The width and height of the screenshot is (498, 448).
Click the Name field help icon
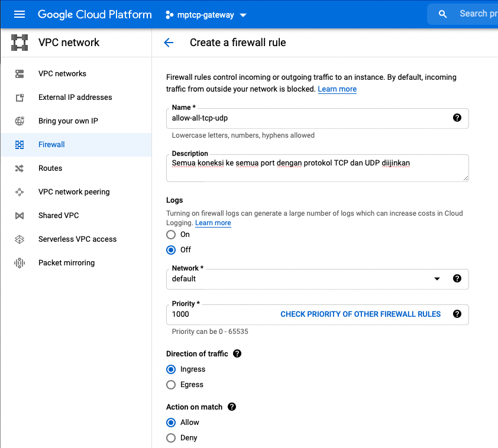coord(457,118)
